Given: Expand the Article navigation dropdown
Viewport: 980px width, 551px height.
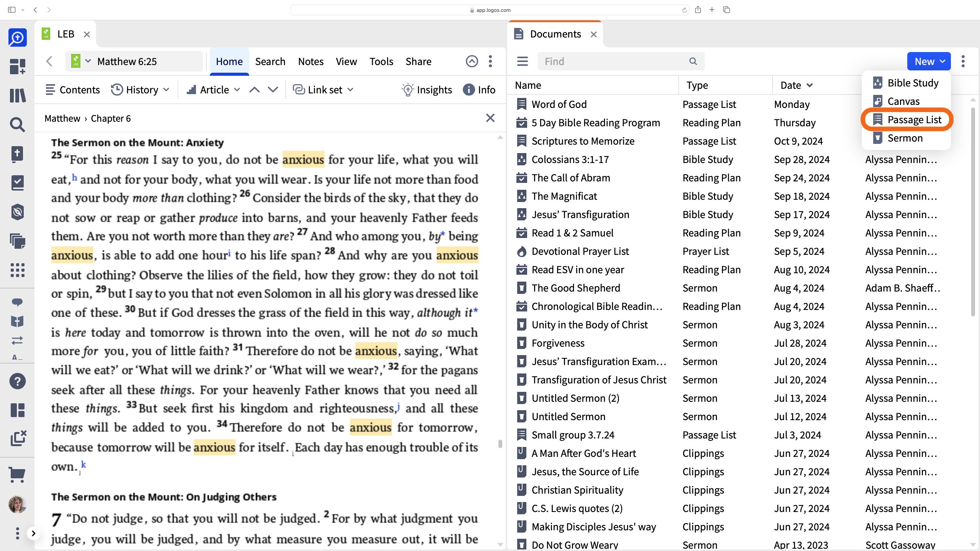Looking at the screenshot, I should tap(213, 90).
